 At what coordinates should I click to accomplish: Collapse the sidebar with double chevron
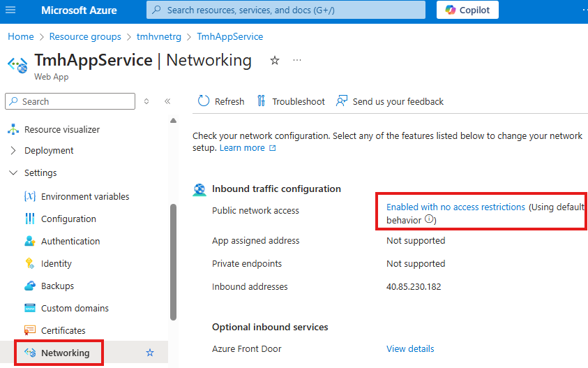pos(167,101)
